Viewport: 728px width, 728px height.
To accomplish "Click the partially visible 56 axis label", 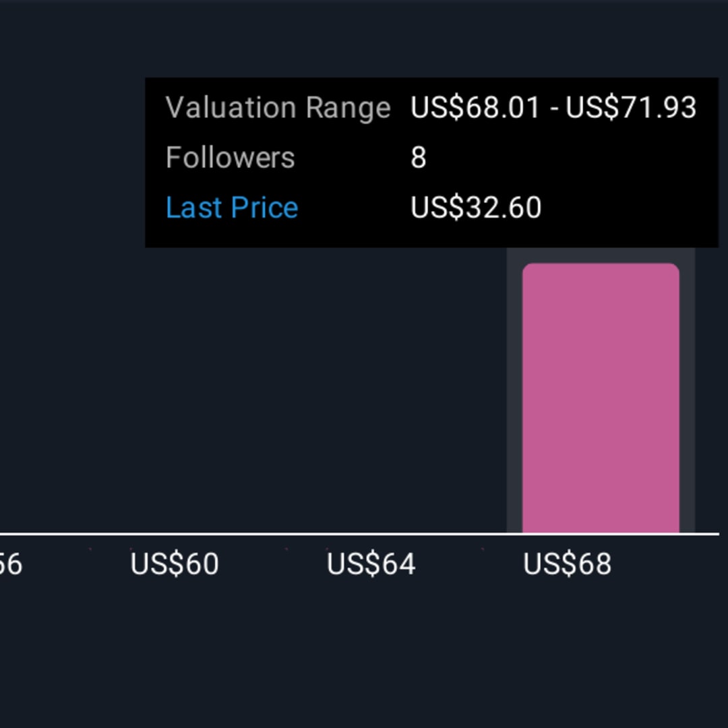I will point(11,564).
